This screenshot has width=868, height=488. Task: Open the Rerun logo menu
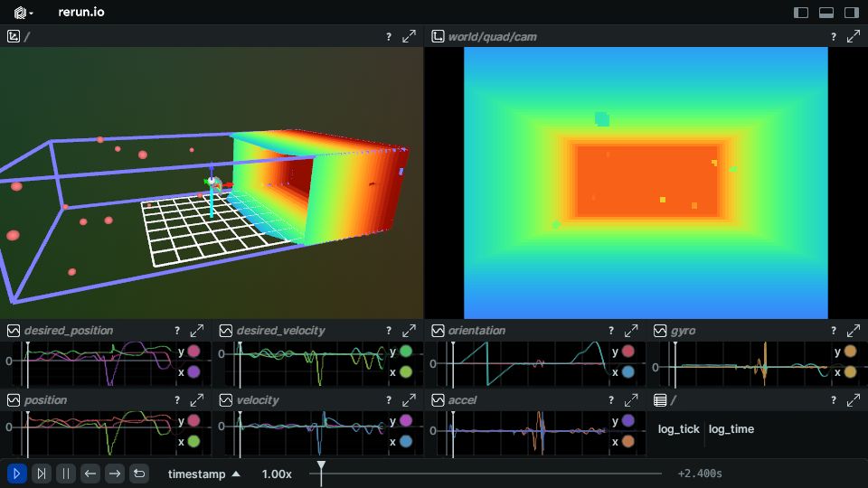pos(24,12)
